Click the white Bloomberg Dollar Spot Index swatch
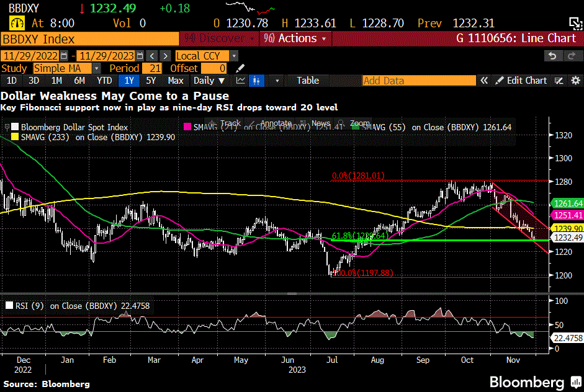This screenshot has width=584, height=392. click(x=15, y=127)
